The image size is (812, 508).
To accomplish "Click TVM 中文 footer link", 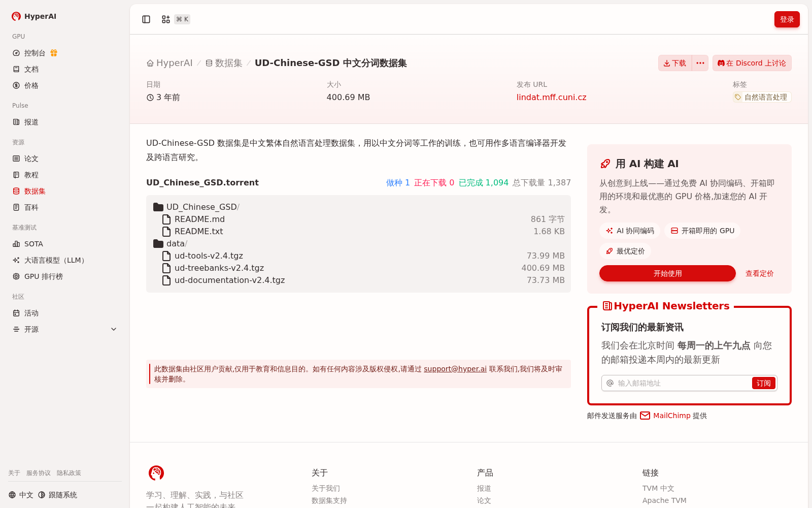I will pyautogui.click(x=658, y=488).
